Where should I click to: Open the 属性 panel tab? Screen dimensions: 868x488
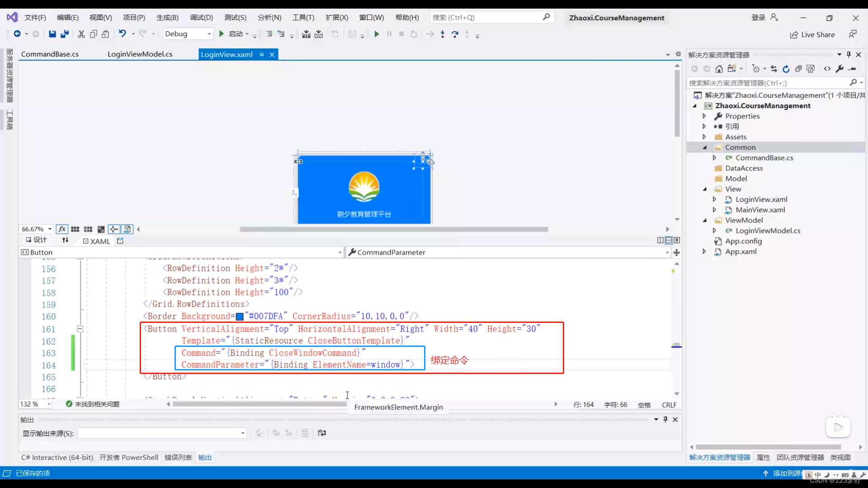click(763, 458)
